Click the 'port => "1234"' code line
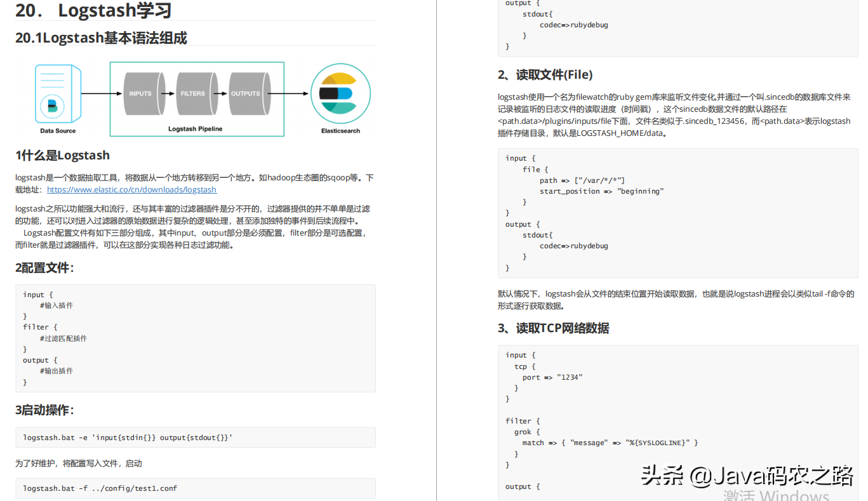 pyautogui.click(x=552, y=377)
